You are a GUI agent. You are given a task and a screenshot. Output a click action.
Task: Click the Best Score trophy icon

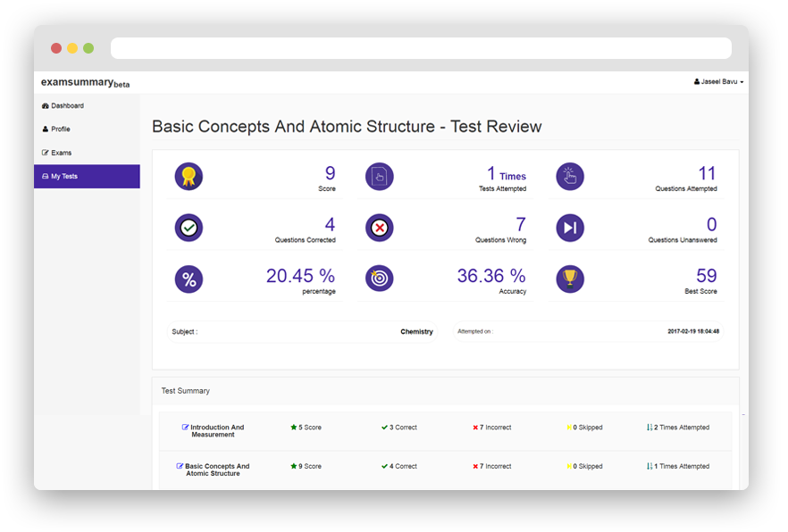(x=570, y=278)
